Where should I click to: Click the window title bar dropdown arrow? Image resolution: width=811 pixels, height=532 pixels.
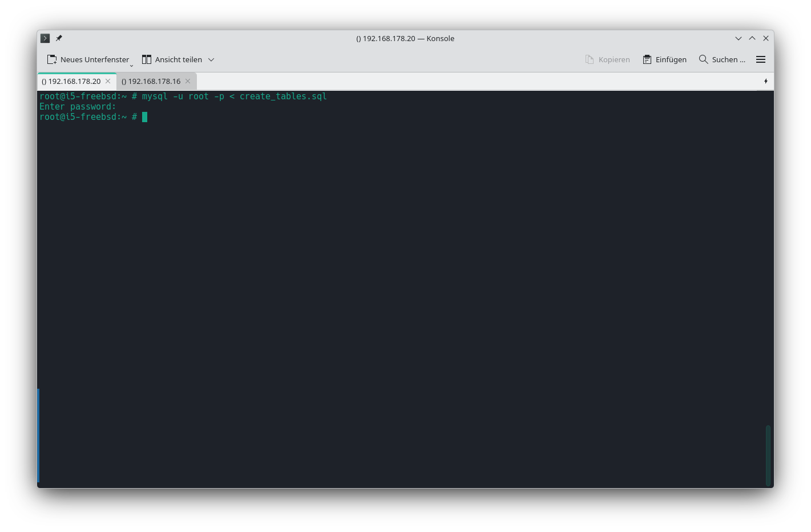coord(739,38)
